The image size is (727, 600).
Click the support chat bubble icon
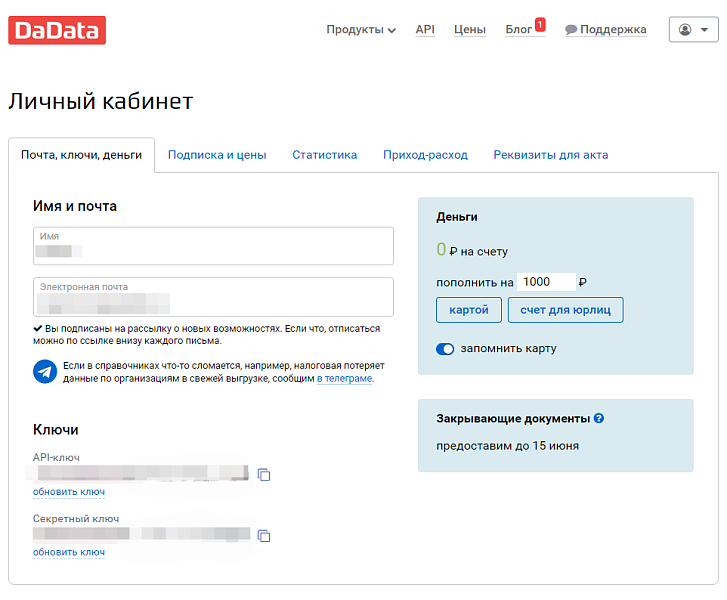click(571, 30)
